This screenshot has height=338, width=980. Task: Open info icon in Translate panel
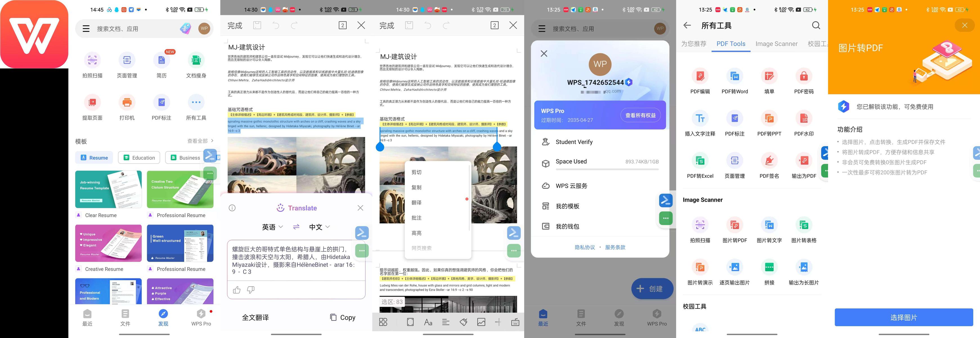(232, 208)
